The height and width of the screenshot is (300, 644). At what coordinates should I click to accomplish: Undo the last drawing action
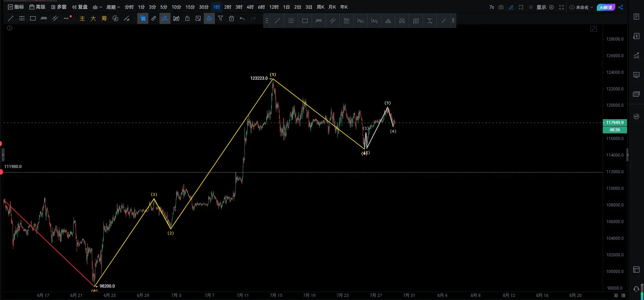point(242,18)
